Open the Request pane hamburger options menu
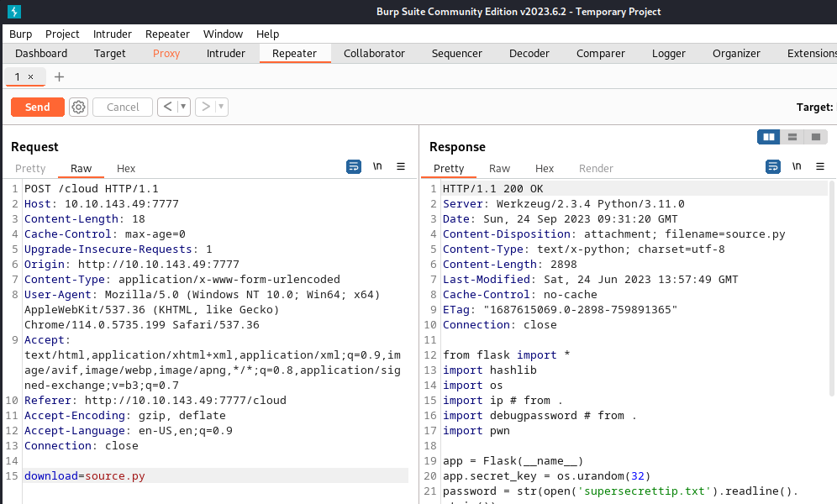Image resolution: width=837 pixels, height=504 pixels. coord(401,166)
